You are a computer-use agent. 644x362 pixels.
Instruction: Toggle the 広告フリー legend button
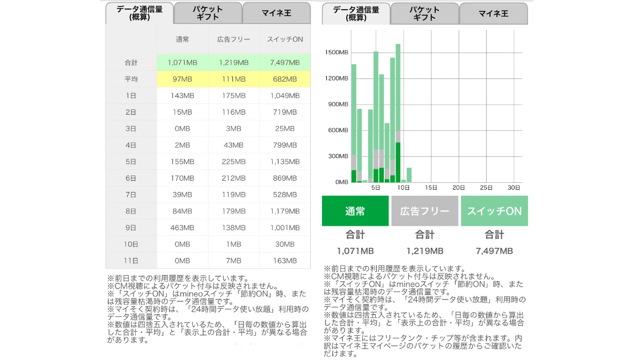425,211
